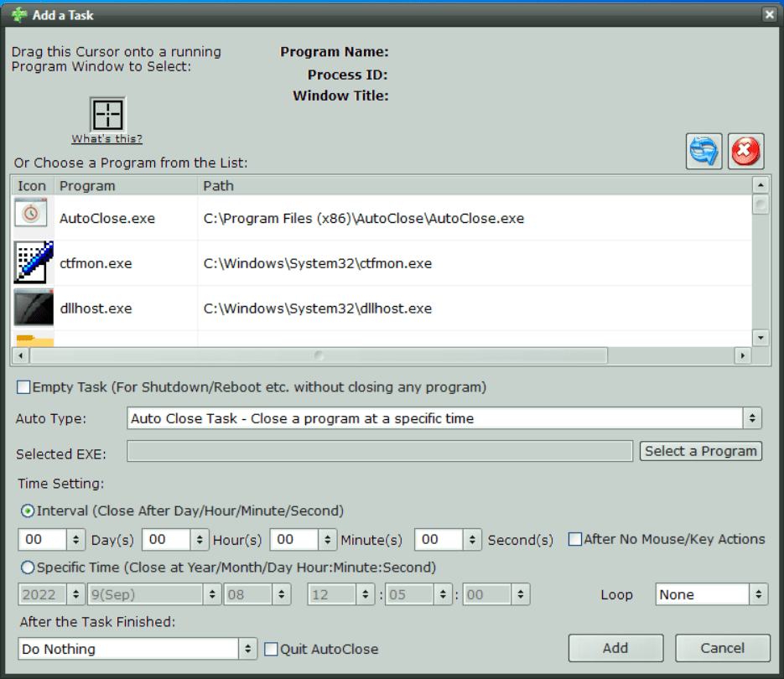Click the ctfmon.exe pen icon in list
784x679 pixels.
[x=34, y=262]
